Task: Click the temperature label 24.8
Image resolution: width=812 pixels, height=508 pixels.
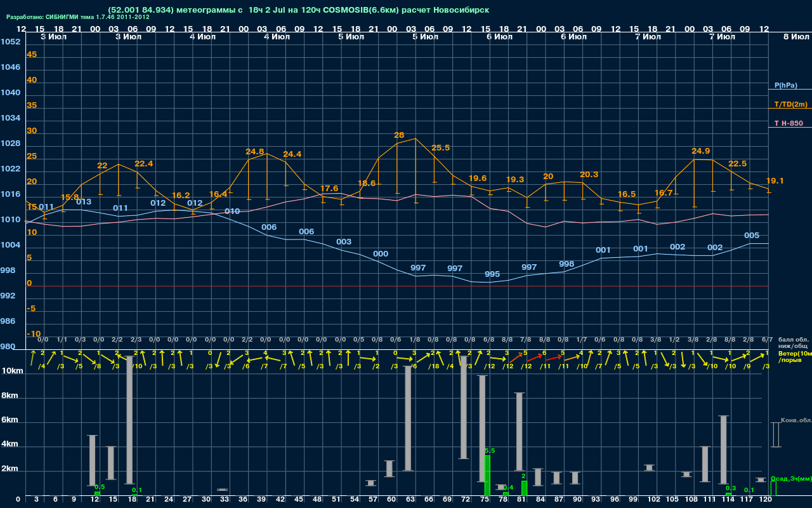Action: point(254,152)
